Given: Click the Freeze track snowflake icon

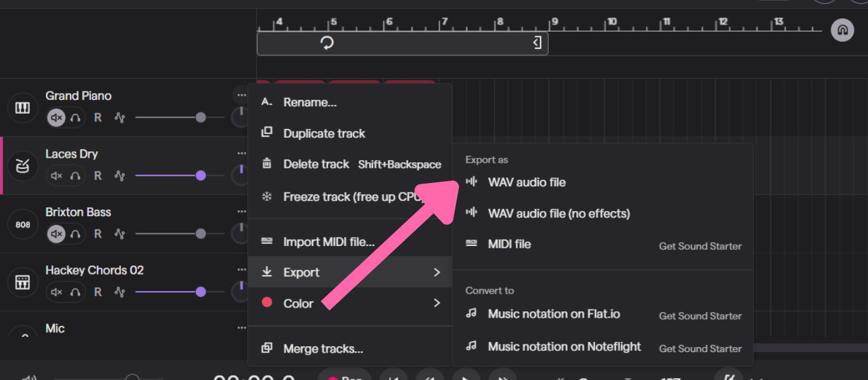Looking at the screenshot, I should click(x=268, y=196).
